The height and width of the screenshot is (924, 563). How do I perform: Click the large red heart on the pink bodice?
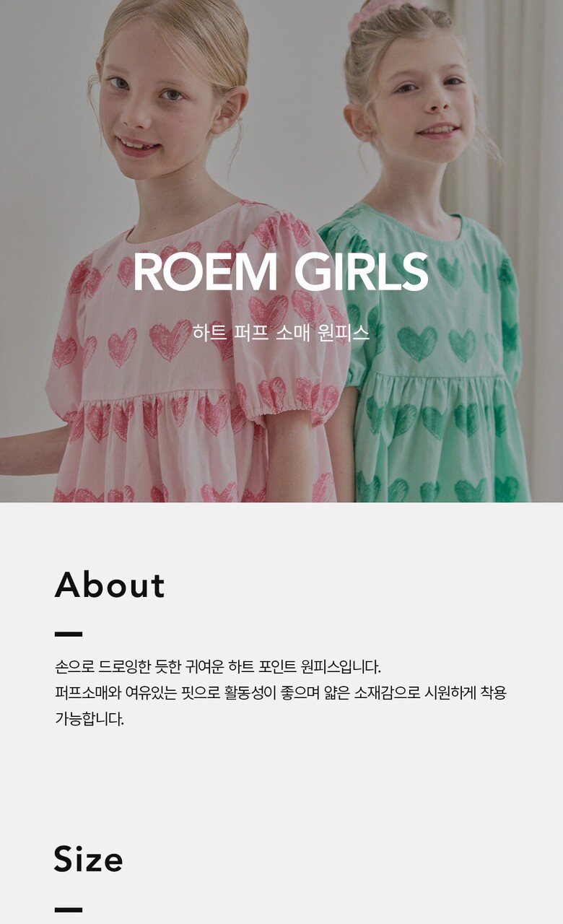pos(170,339)
